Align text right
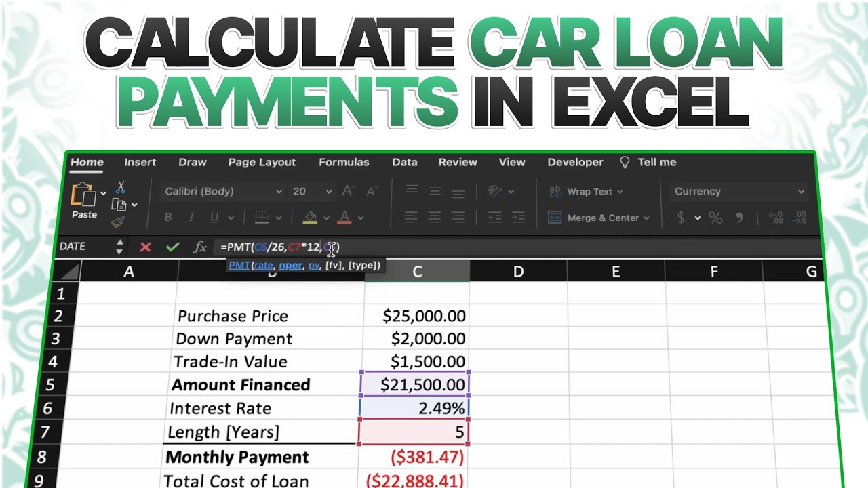The image size is (868, 488). (x=458, y=218)
